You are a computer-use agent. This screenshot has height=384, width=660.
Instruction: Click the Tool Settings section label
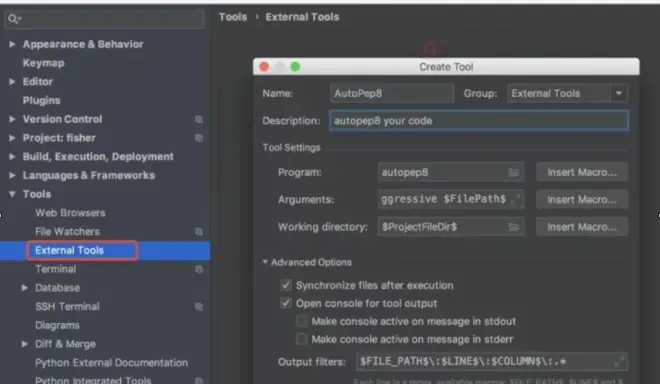[x=291, y=147]
